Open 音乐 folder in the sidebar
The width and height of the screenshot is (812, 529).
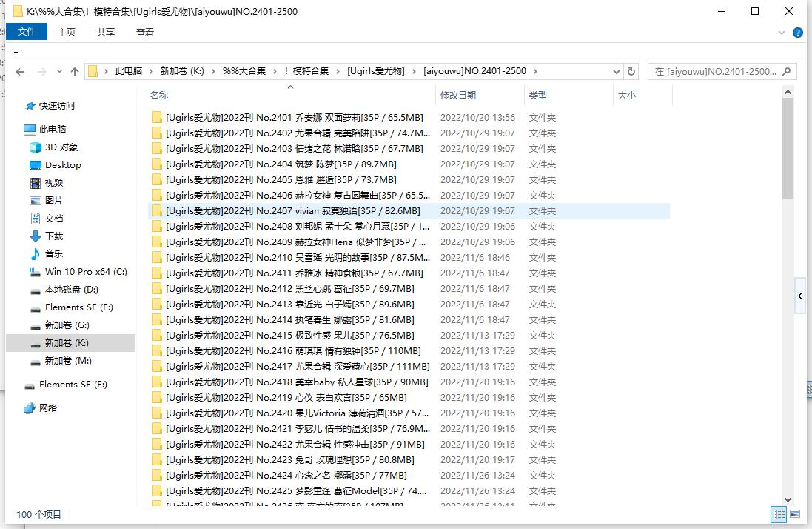[x=54, y=253]
